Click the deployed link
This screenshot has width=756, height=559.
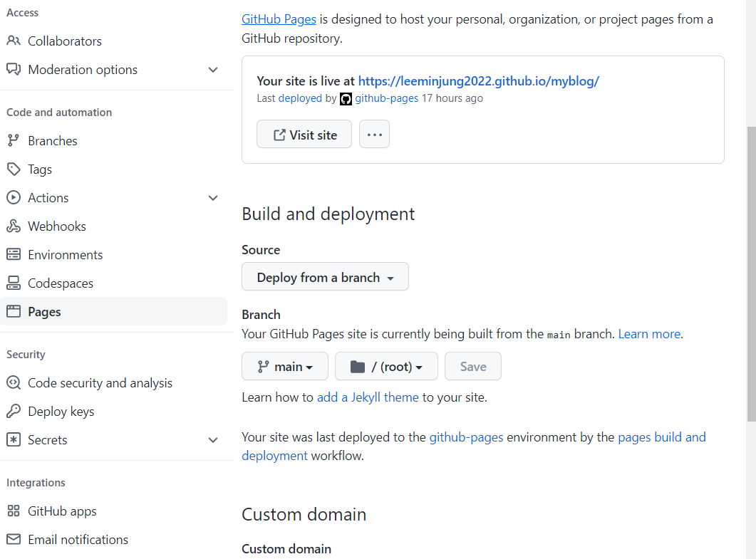point(300,98)
